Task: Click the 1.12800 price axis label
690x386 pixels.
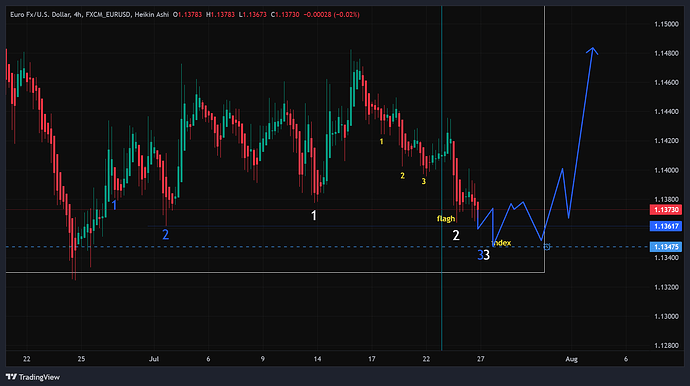Action: pyautogui.click(x=666, y=346)
